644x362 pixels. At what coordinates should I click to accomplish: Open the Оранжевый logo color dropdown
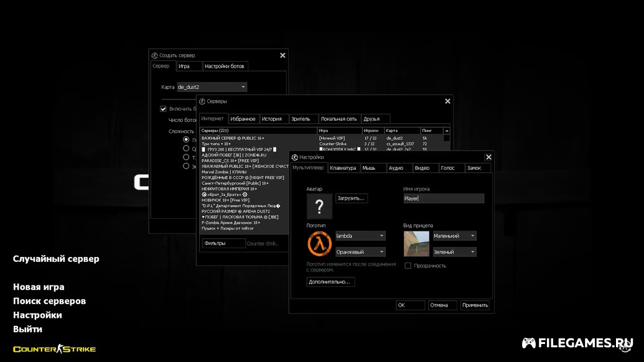tap(360, 252)
